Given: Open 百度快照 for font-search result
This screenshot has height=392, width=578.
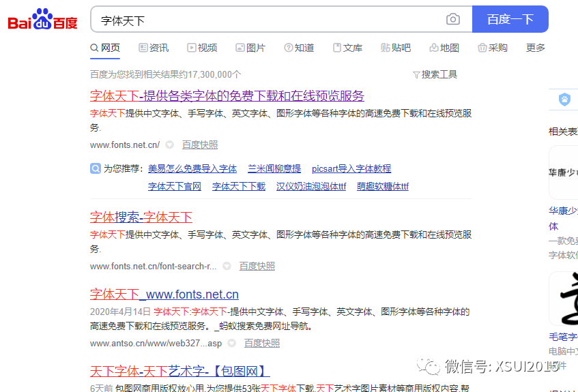Looking at the screenshot, I should click(x=257, y=266).
